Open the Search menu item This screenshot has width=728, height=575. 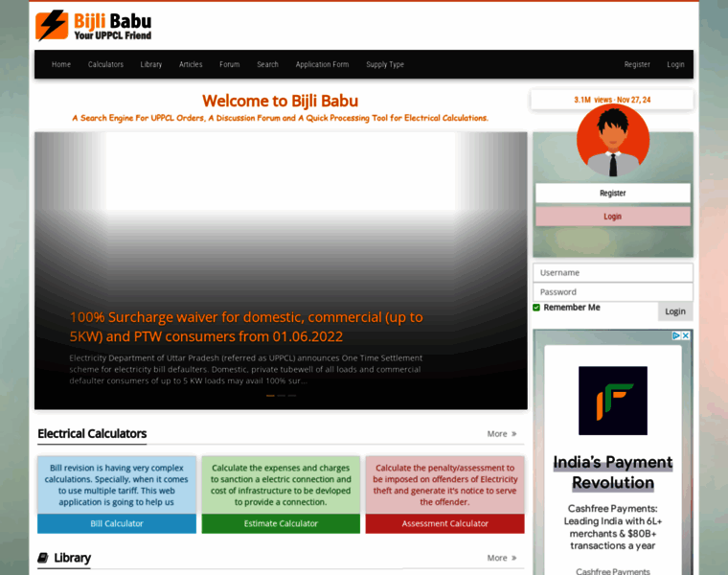pyautogui.click(x=268, y=64)
